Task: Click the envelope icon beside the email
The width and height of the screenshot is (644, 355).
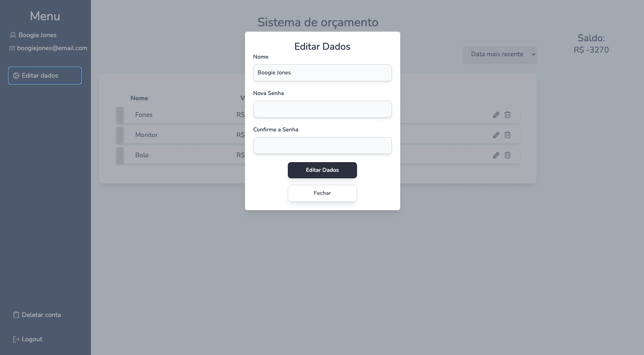Action: [12, 48]
